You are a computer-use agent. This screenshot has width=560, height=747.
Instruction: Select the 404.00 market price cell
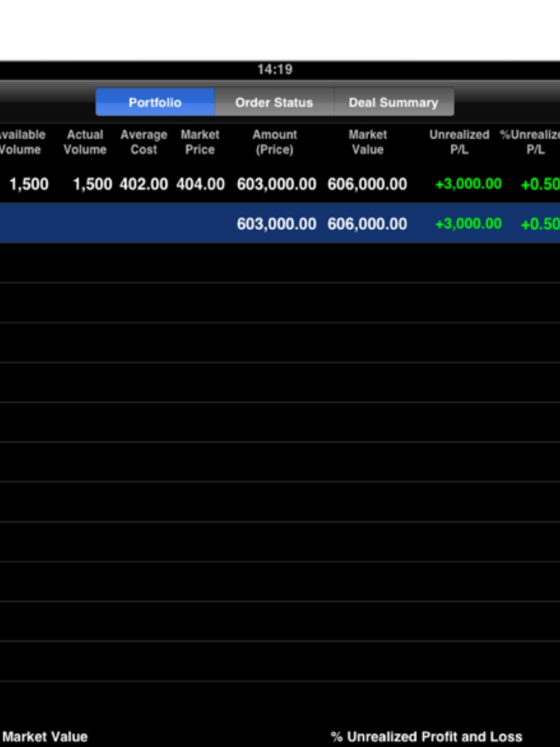tap(201, 185)
